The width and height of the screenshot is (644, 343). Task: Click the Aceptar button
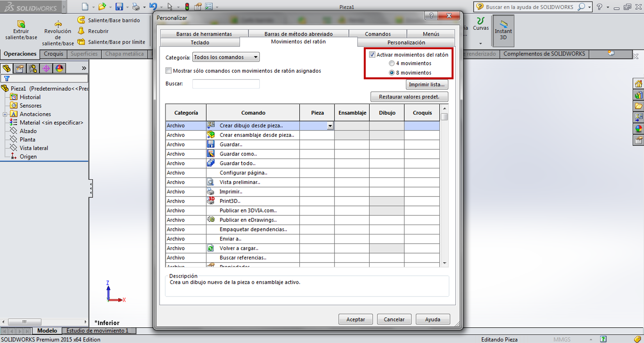356,319
